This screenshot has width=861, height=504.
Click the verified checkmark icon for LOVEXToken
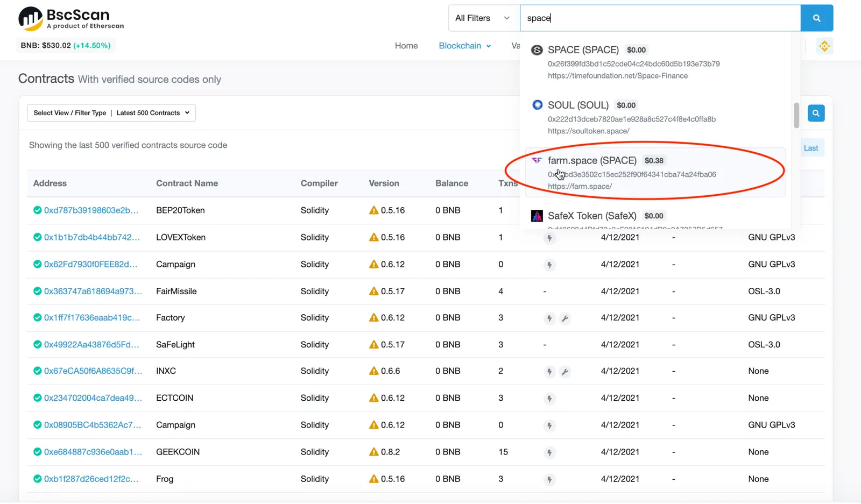(37, 237)
